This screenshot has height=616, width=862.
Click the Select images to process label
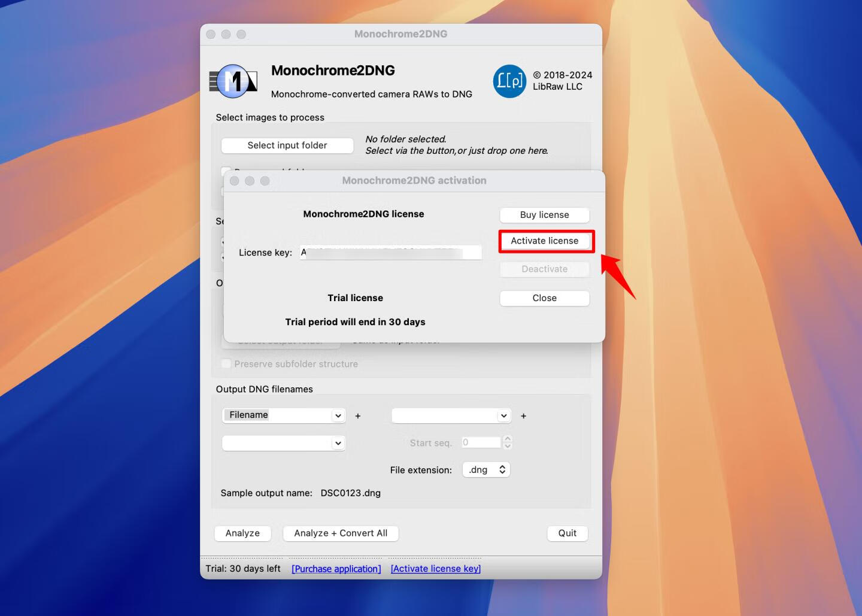pos(270,117)
